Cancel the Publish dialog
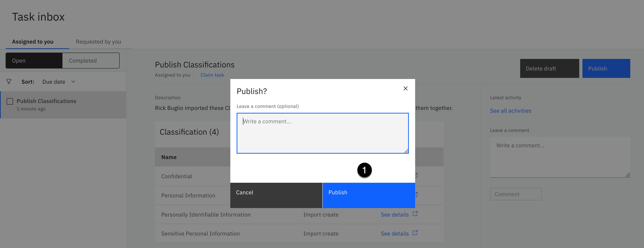The image size is (644, 248). click(276, 195)
